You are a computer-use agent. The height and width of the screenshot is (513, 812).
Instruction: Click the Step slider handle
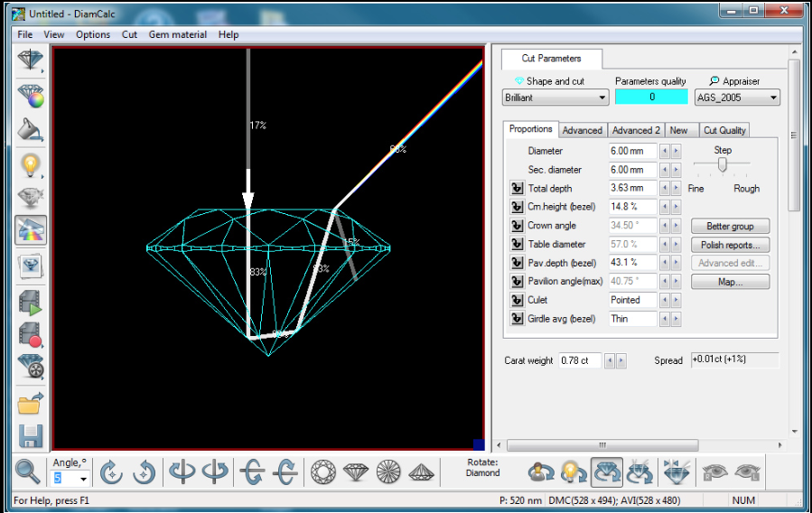722,164
